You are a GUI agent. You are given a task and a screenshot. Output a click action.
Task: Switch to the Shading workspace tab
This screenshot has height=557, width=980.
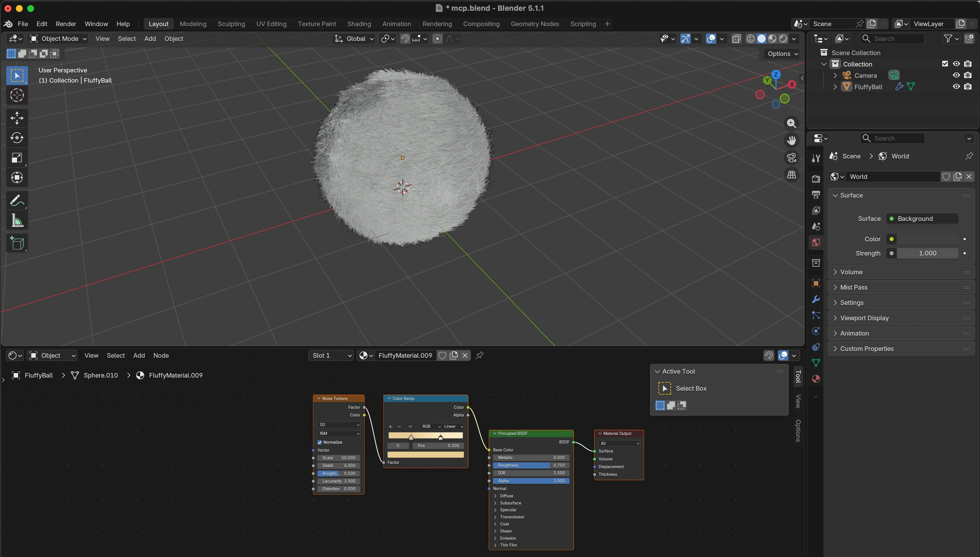pos(359,24)
